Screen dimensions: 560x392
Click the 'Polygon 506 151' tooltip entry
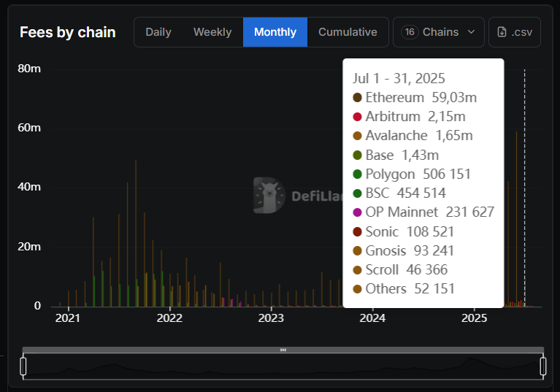click(x=412, y=174)
